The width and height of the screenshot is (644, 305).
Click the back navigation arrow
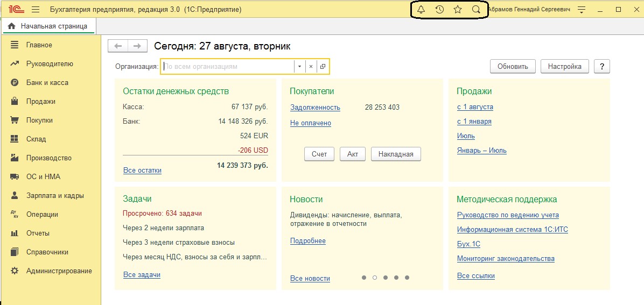coord(118,46)
